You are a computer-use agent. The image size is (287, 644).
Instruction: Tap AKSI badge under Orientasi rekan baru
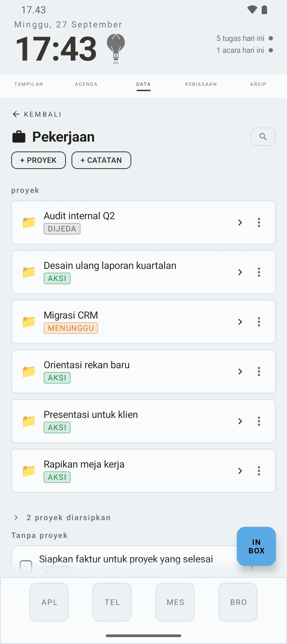coord(57,378)
